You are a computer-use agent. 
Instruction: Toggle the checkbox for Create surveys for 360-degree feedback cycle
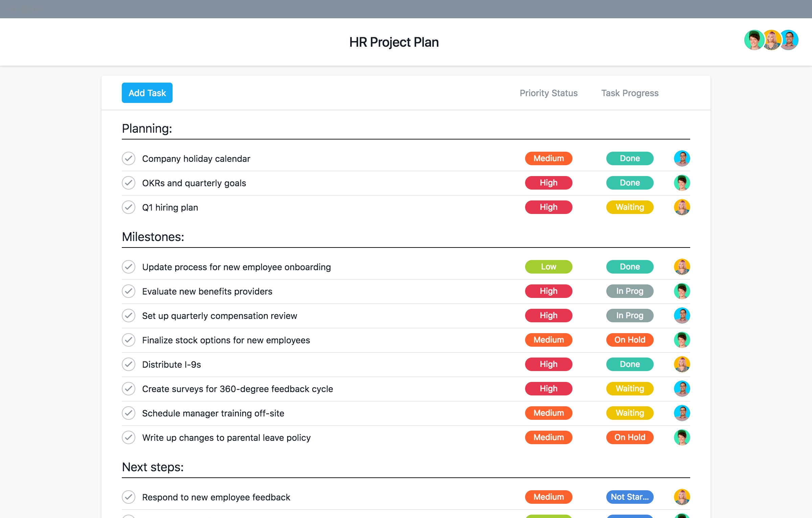pos(129,389)
